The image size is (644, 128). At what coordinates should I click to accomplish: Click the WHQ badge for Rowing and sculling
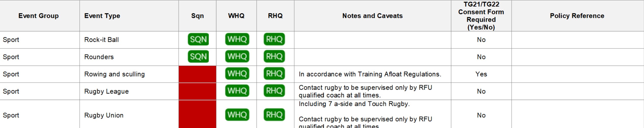pyautogui.click(x=237, y=74)
